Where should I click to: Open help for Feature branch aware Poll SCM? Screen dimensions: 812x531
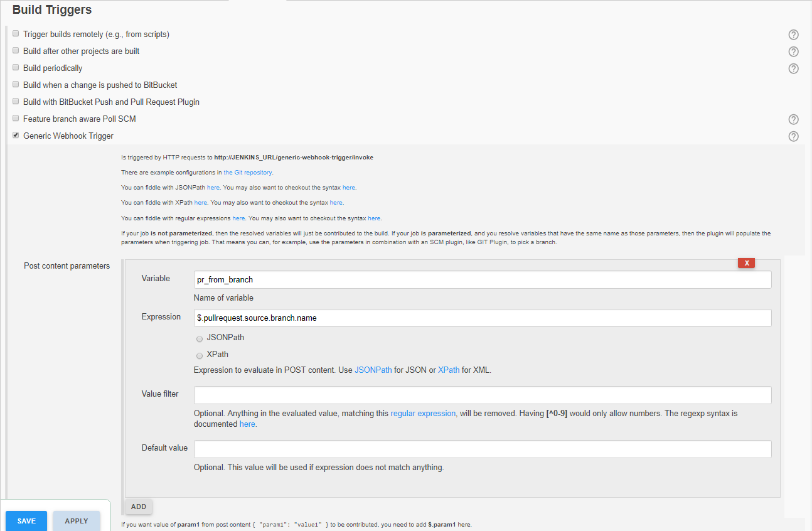[793, 119]
